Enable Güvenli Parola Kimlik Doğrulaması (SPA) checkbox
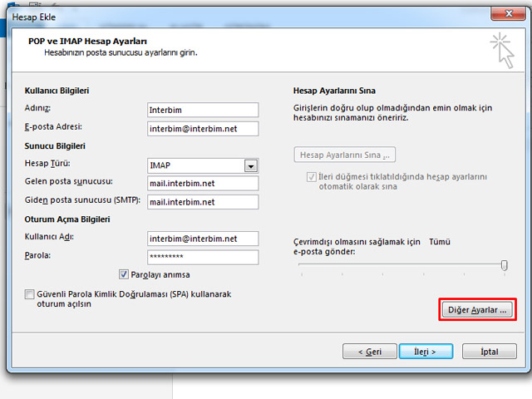 [x=30, y=294]
